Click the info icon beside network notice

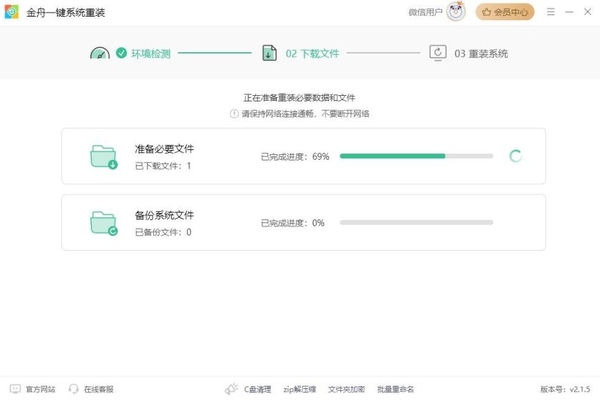[x=234, y=114]
